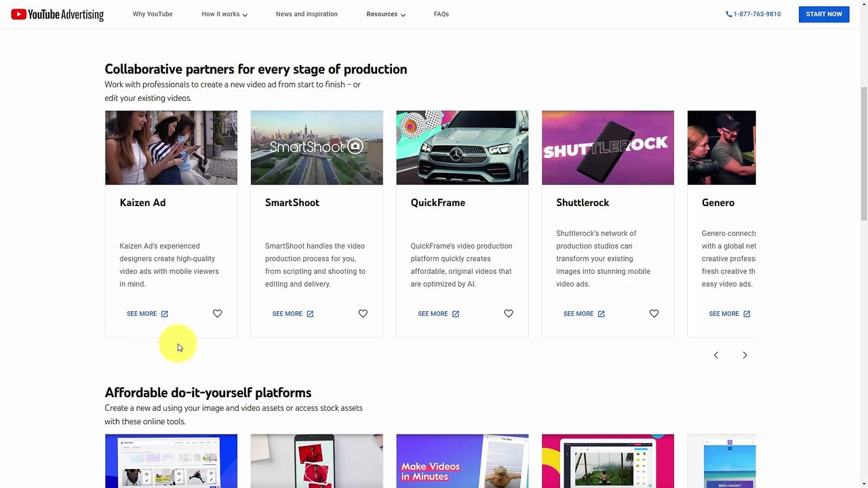
Task: Click See More link for SmartShoot
Action: (x=293, y=314)
